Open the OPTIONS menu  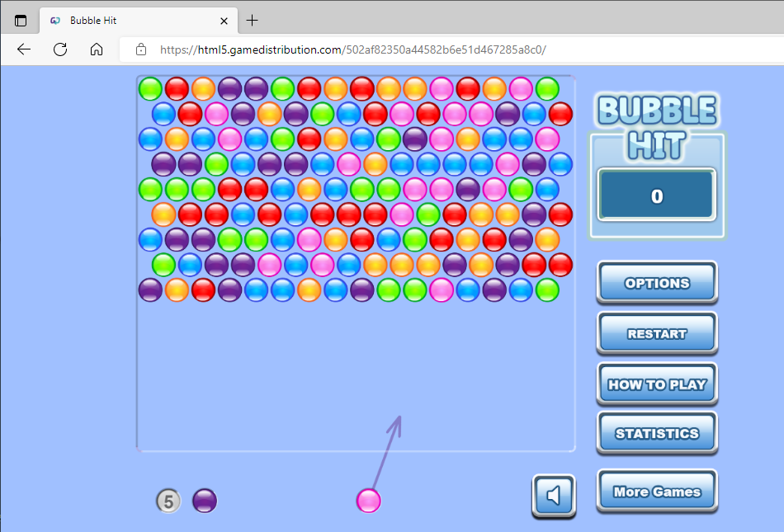tap(657, 283)
